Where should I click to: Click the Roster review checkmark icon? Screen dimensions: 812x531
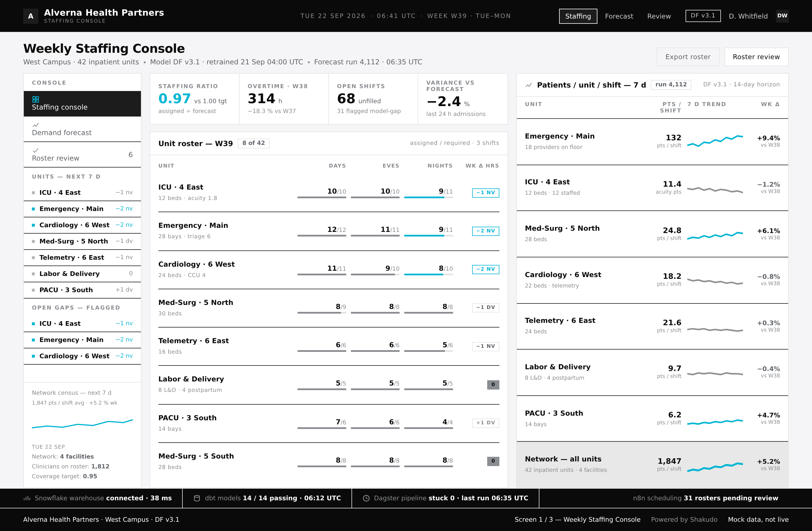coord(35,150)
